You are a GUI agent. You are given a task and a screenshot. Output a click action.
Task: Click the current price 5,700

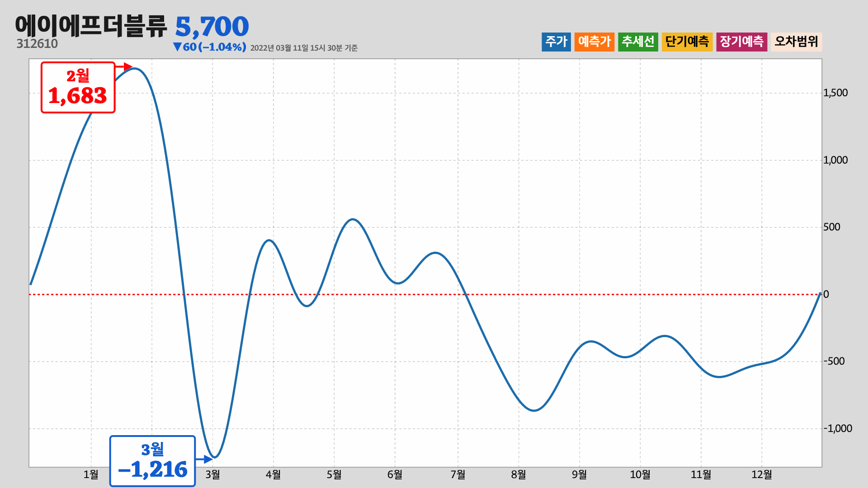coord(212,27)
